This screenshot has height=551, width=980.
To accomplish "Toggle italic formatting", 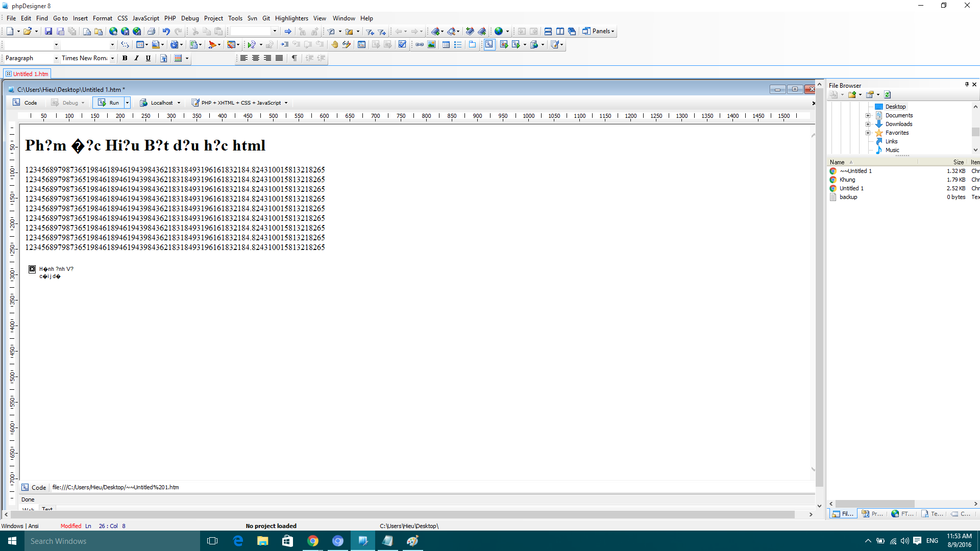I will [x=136, y=58].
